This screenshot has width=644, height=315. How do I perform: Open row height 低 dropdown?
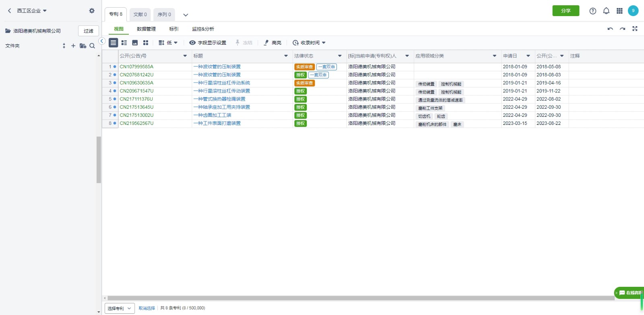[168, 43]
